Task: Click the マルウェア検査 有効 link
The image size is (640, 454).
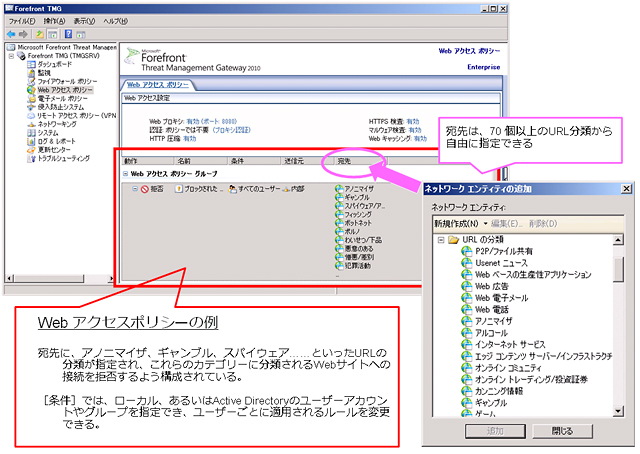Action: (x=415, y=130)
